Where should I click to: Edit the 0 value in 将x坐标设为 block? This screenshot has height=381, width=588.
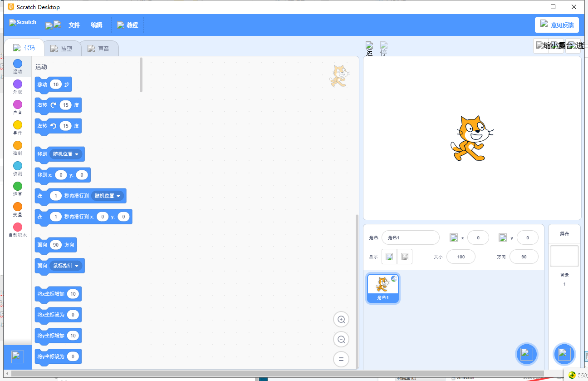(x=73, y=315)
